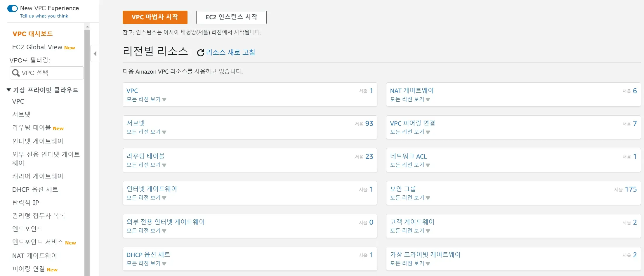
Task: Open the Tell us what you think link
Action: pyautogui.click(x=44, y=16)
